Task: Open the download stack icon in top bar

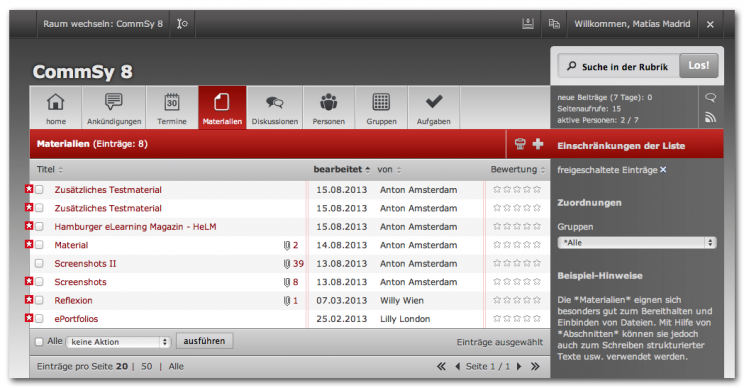Action: (x=528, y=24)
